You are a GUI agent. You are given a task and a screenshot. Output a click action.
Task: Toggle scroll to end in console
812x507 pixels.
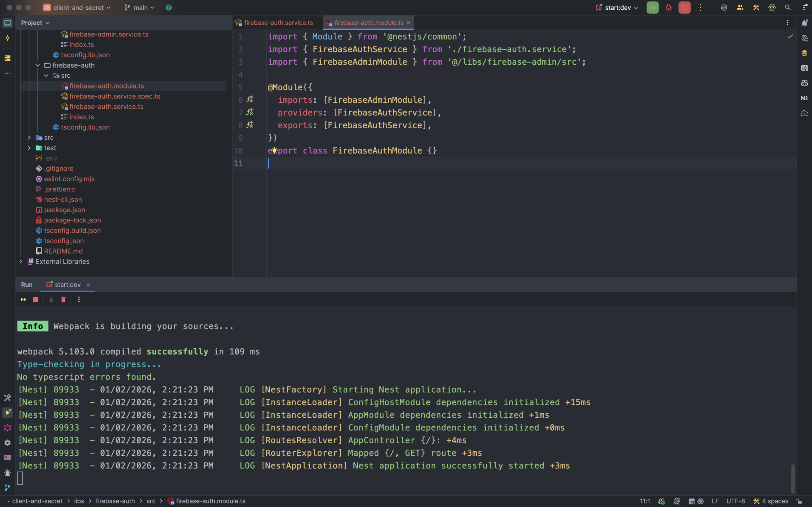pyautogui.click(x=51, y=299)
